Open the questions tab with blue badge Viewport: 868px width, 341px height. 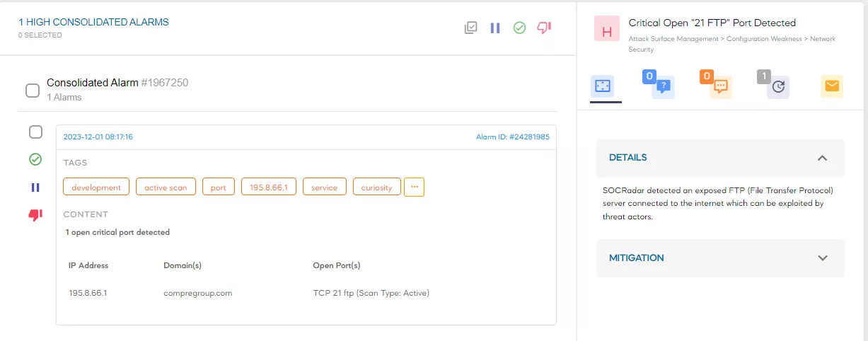(663, 86)
